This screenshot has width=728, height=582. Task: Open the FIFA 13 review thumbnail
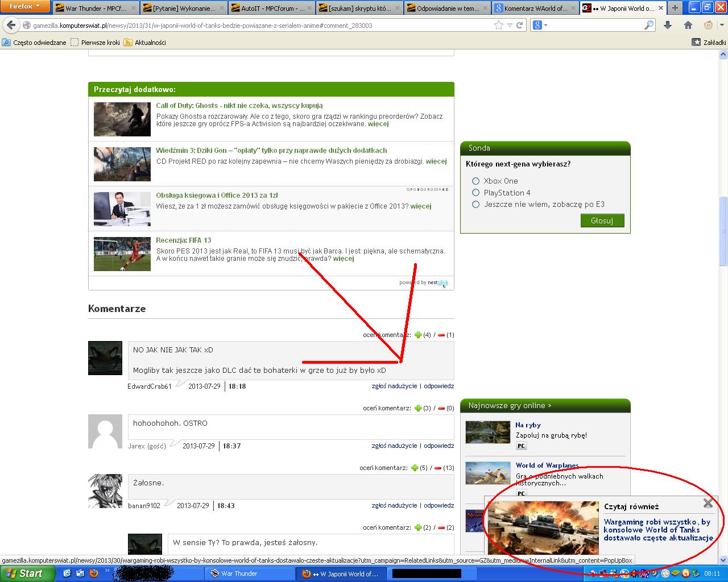point(122,254)
